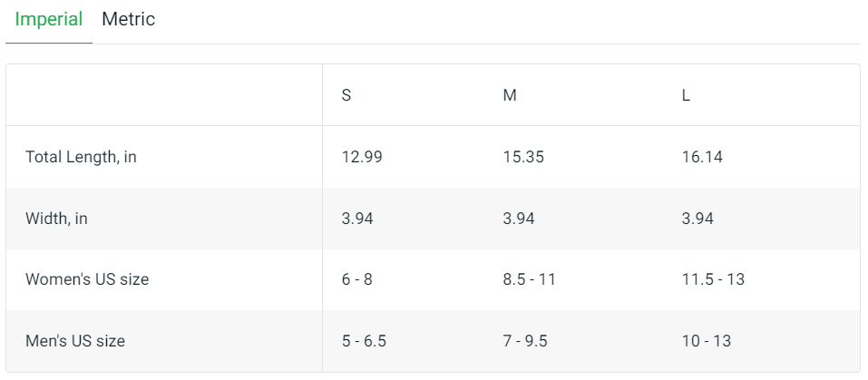
Task: Click the Total Length, in row label
Action: (81, 157)
